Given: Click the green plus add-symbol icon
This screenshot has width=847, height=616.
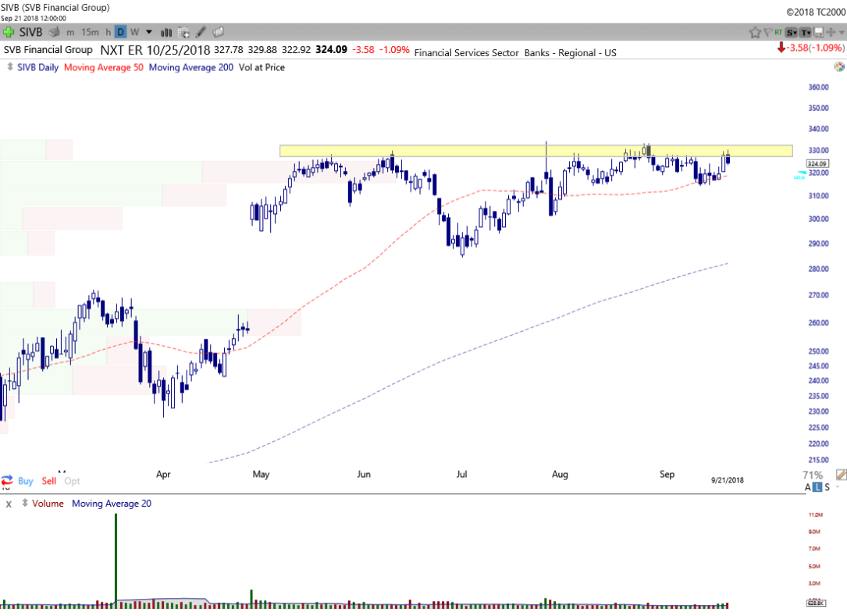Looking at the screenshot, I should click(9, 32).
